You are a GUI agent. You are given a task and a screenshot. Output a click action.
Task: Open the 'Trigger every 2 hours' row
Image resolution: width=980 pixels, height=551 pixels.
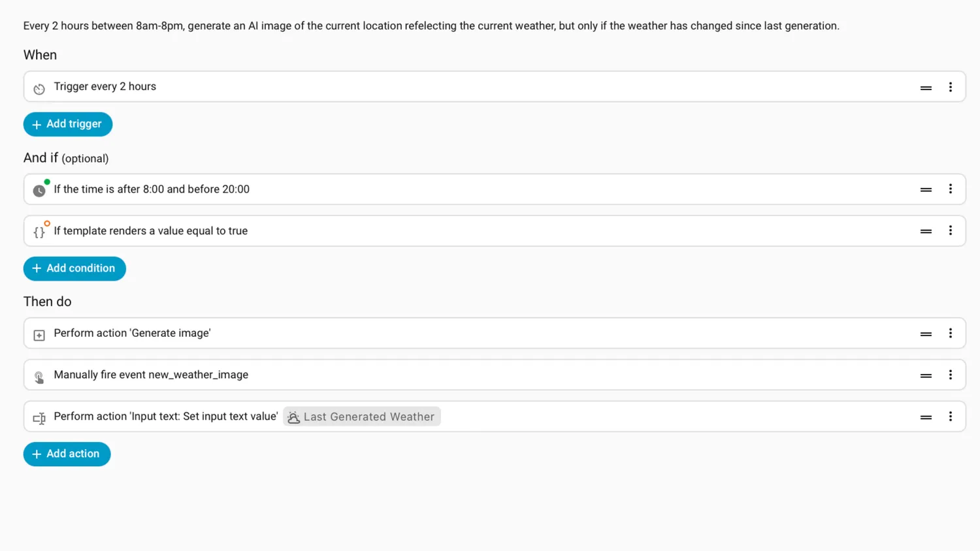point(495,87)
